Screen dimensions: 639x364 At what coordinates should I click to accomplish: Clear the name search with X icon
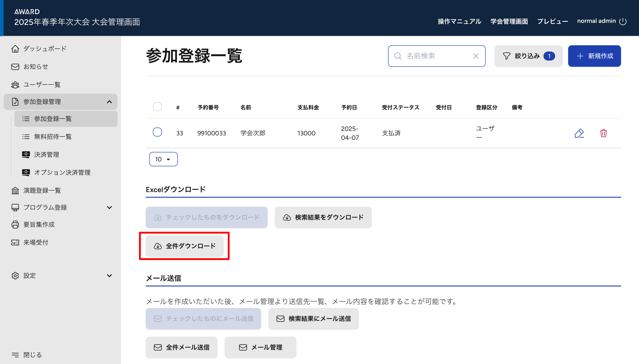476,56
